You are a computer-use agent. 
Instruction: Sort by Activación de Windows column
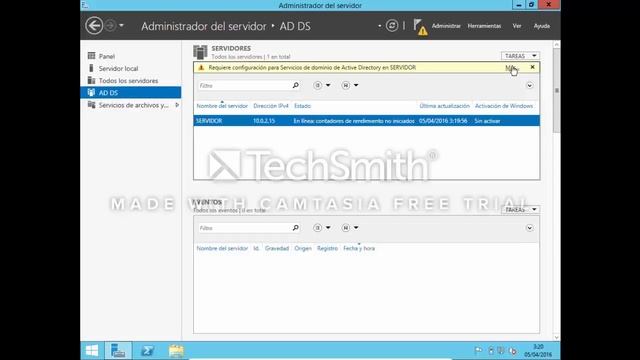[504, 106]
